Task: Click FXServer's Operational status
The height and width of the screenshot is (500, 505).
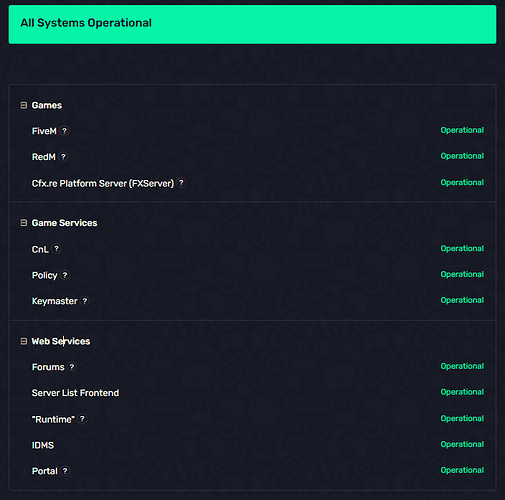Action: [462, 182]
